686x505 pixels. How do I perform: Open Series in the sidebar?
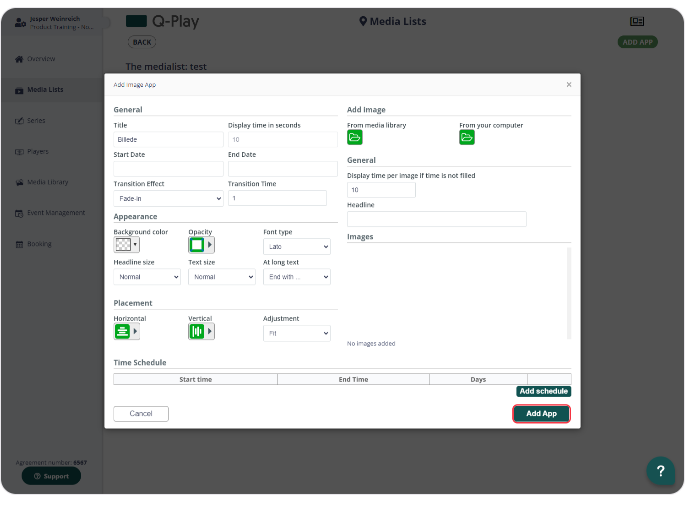click(x=36, y=121)
